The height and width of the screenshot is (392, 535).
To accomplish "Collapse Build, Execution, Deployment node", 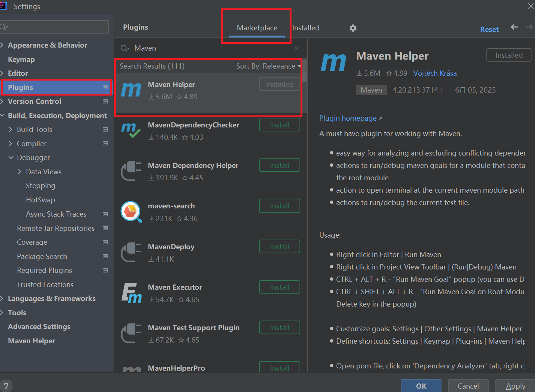I will (2, 115).
